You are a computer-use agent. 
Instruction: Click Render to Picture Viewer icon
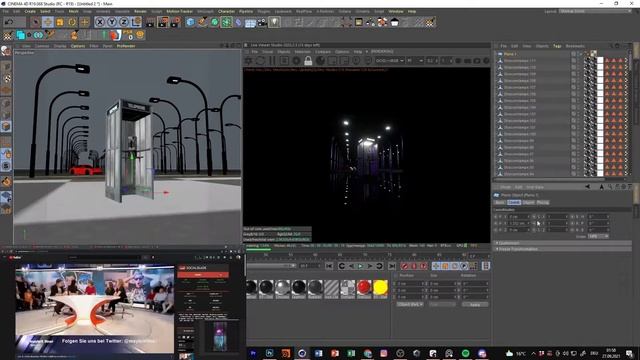pyautogui.click(x=163, y=22)
